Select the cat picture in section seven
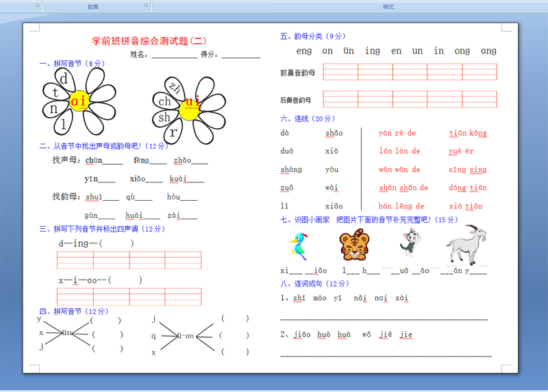548x392 pixels. (x=410, y=243)
